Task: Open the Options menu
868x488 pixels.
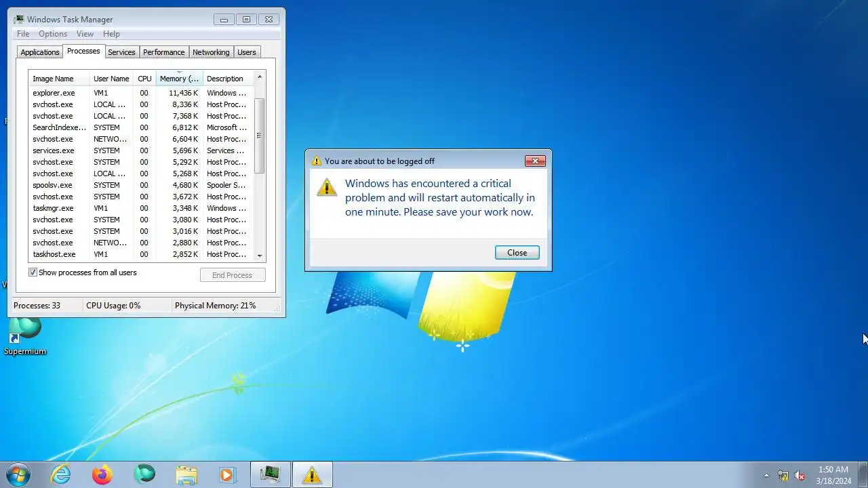Action: [x=53, y=34]
